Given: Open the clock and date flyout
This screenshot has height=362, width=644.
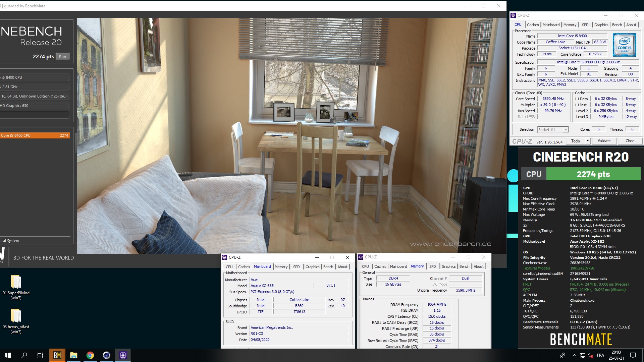Looking at the screenshot, I should pyautogui.click(x=616, y=355).
